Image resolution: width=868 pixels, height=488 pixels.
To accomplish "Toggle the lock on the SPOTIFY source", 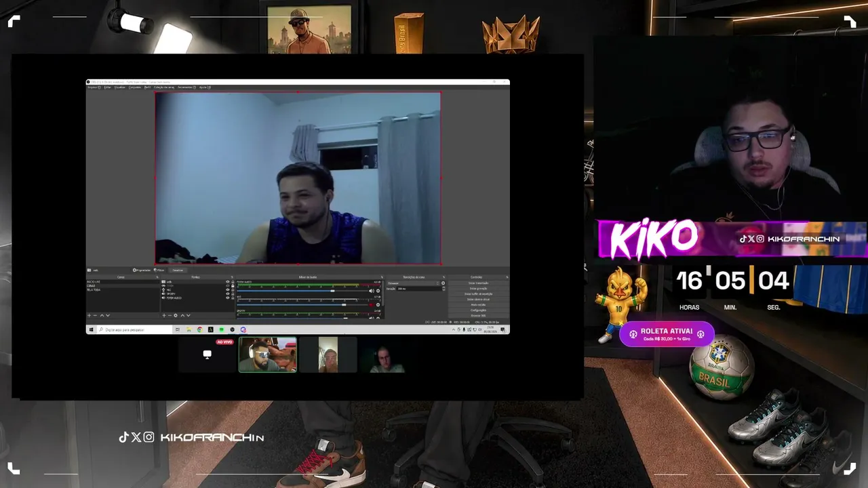I will click(x=233, y=294).
